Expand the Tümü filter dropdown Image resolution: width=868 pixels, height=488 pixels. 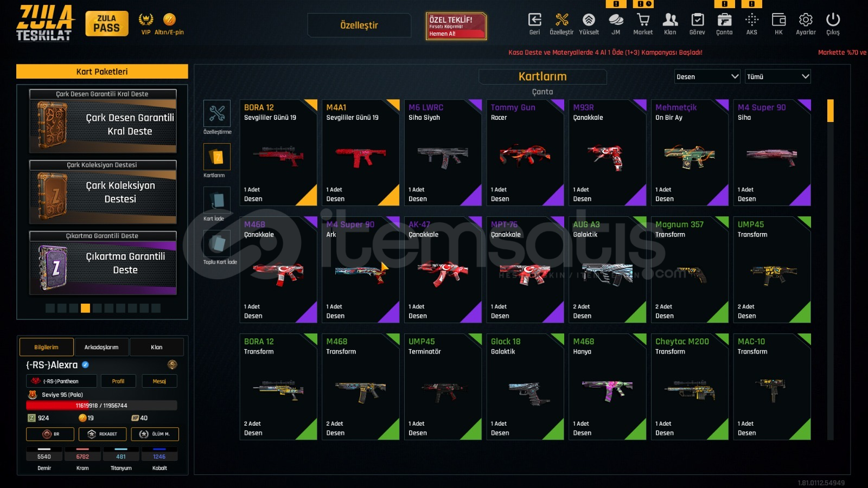(777, 76)
